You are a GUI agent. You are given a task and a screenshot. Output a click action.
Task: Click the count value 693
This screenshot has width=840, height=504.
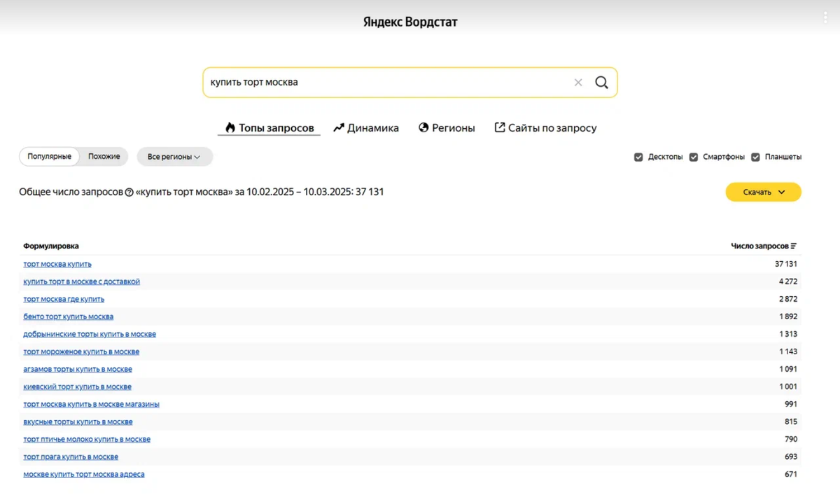point(791,456)
